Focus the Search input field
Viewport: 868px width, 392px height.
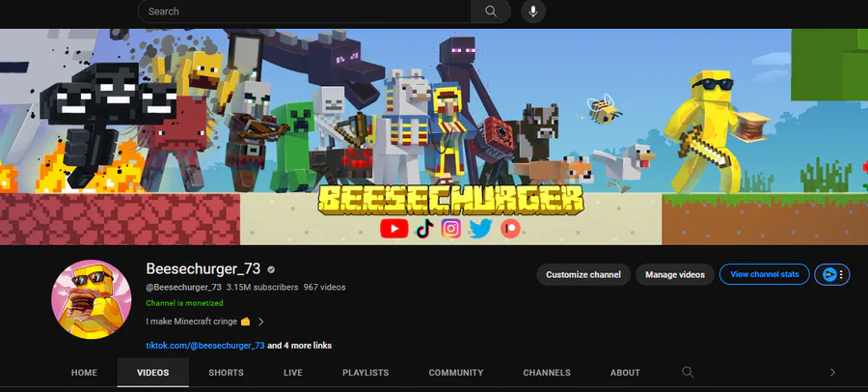[305, 11]
